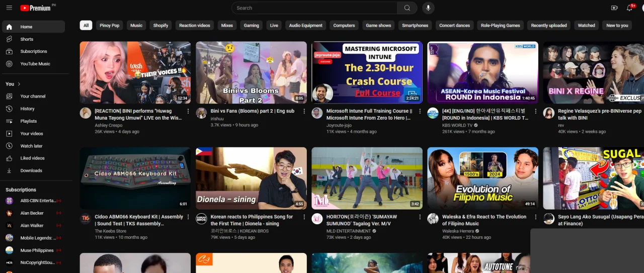
Task: Open the hamburger guide menu
Action: (x=9, y=8)
